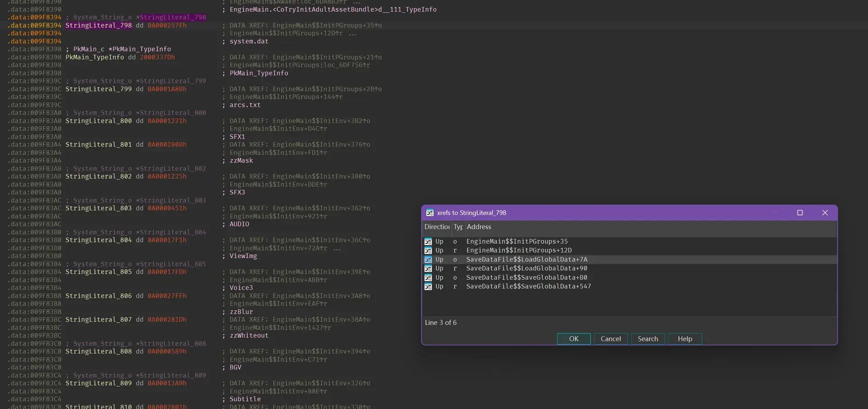This screenshot has height=409, width=868.
Task: Click the Voice3 string comment
Action: coord(241,288)
